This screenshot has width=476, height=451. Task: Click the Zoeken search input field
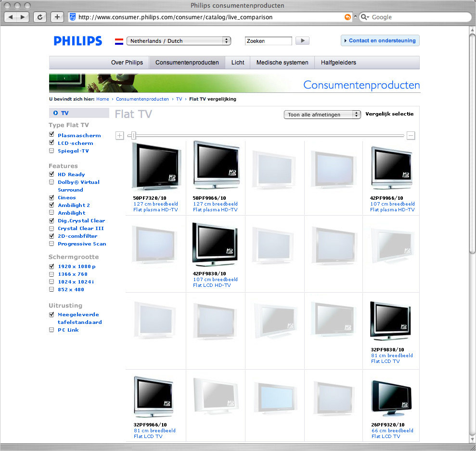pyautogui.click(x=269, y=41)
